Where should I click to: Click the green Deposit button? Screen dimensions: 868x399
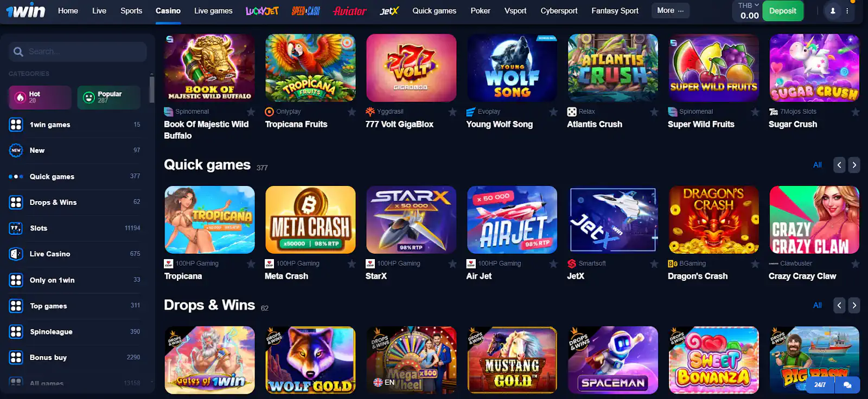point(782,11)
